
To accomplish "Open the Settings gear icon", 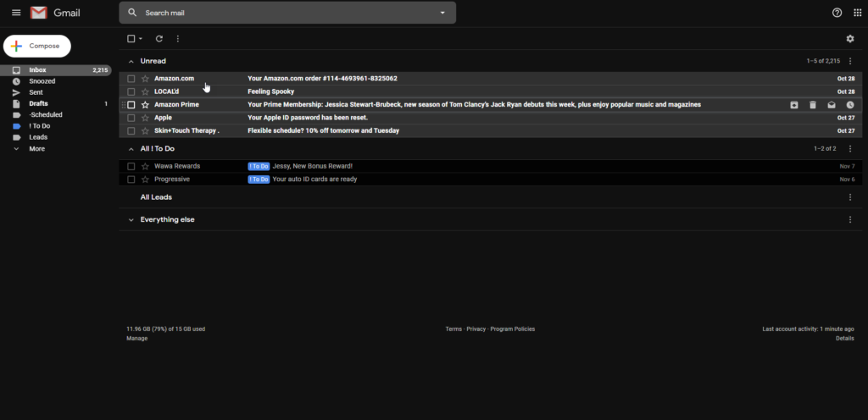I will click(x=850, y=39).
